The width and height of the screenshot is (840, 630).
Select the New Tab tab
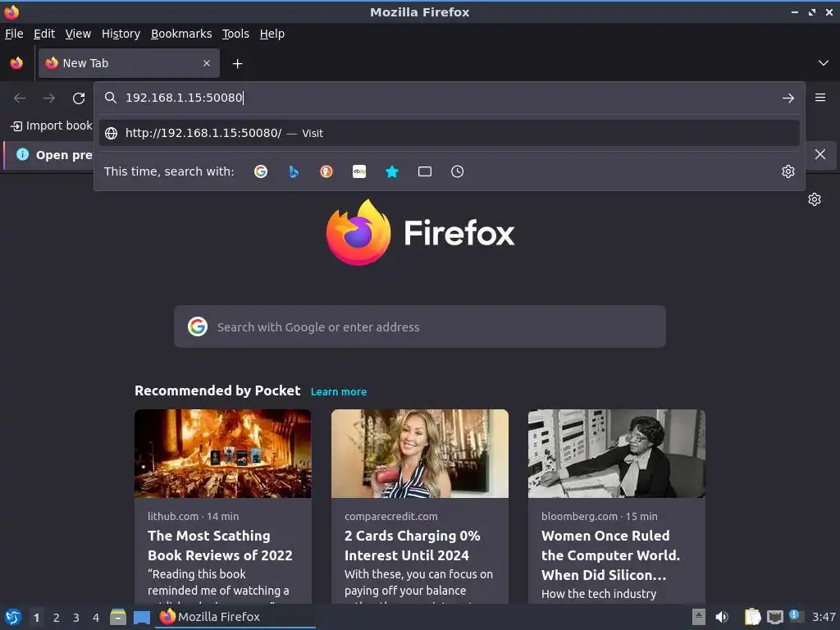[x=129, y=63]
